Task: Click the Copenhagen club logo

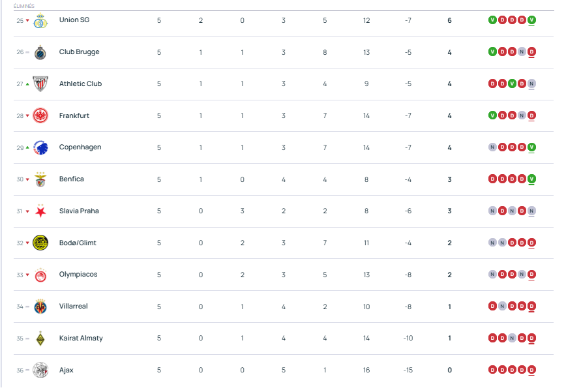Action: (x=40, y=147)
